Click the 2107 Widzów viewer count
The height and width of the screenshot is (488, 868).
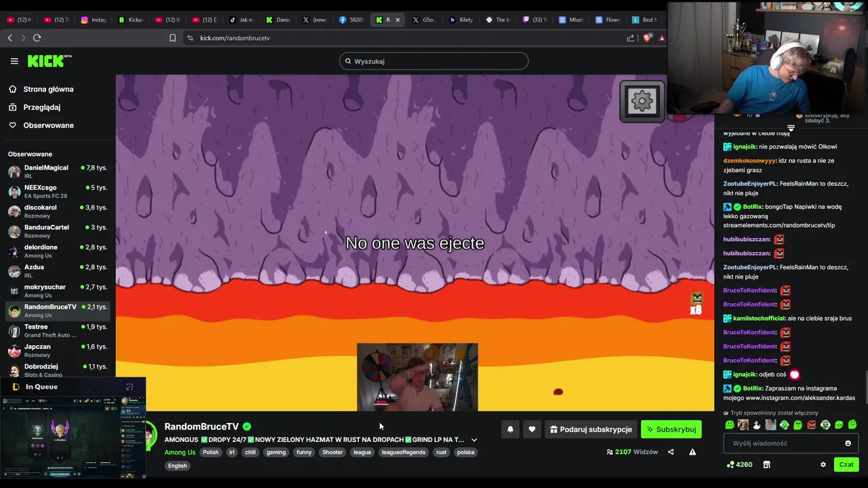[632, 452]
